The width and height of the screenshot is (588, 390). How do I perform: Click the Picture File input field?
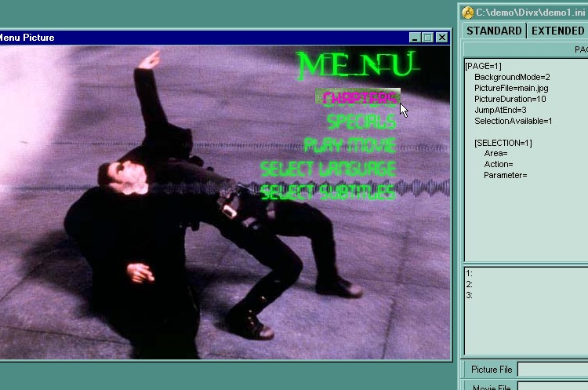pyautogui.click(x=553, y=370)
